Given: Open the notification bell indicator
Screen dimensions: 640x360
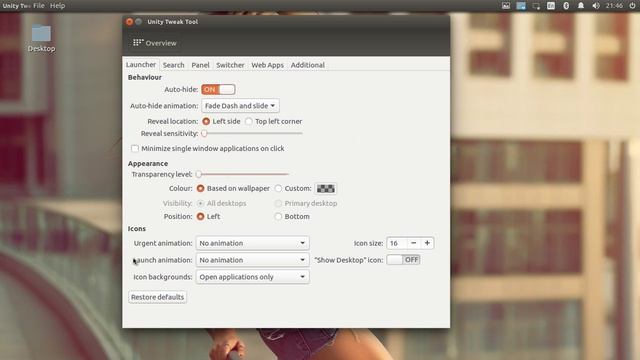Looking at the screenshot, I should pyautogui.click(x=581, y=6).
